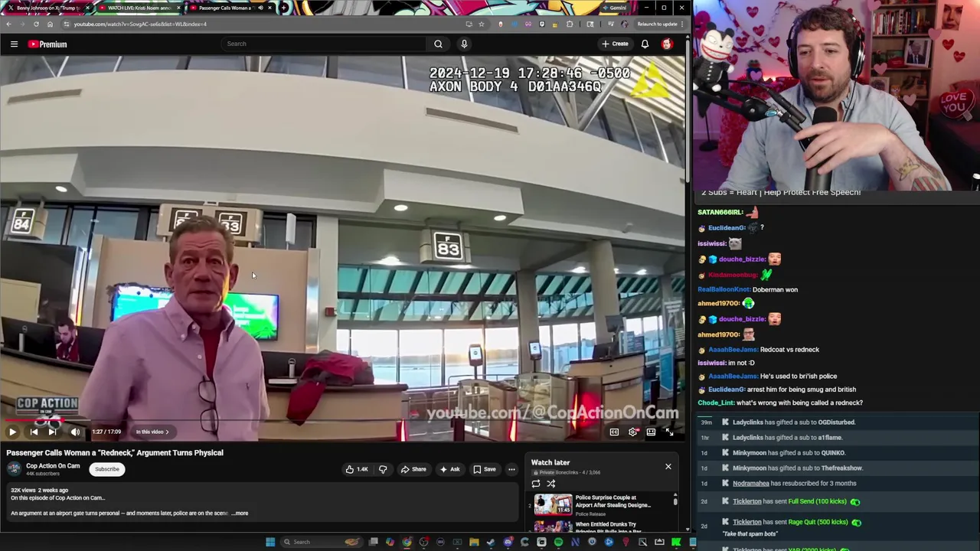The image size is (980, 551).
Task: Open the YouTube account avatar menu
Action: click(x=667, y=44)
